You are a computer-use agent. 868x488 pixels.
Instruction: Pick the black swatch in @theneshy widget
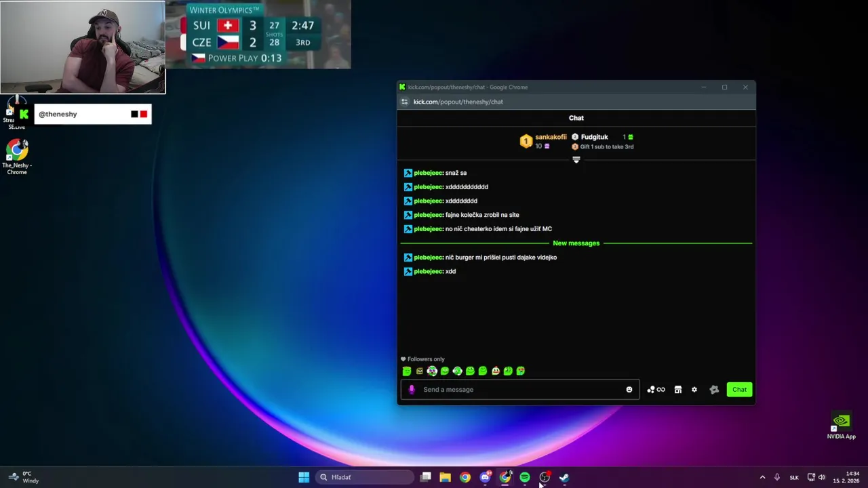[x=134, y=114]
